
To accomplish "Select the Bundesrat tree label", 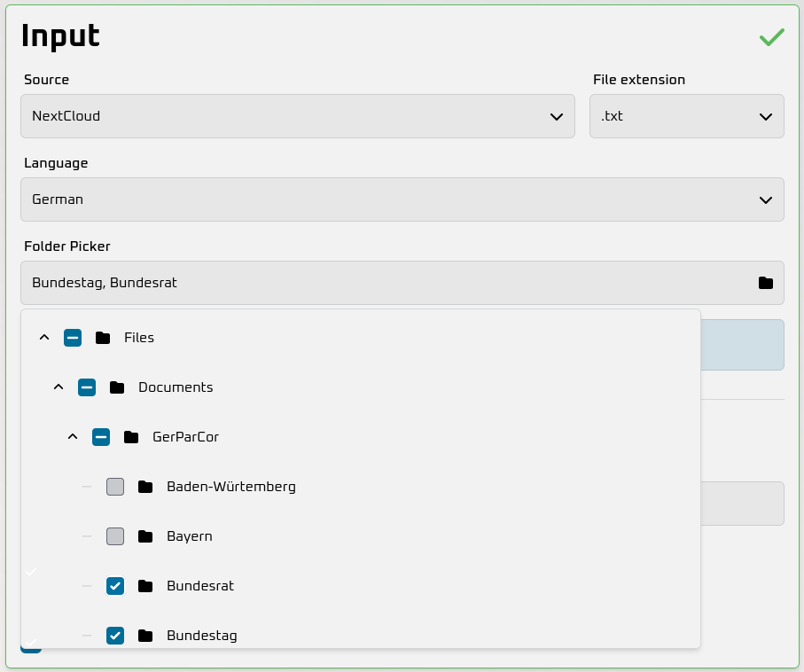I will coord(200,586).
